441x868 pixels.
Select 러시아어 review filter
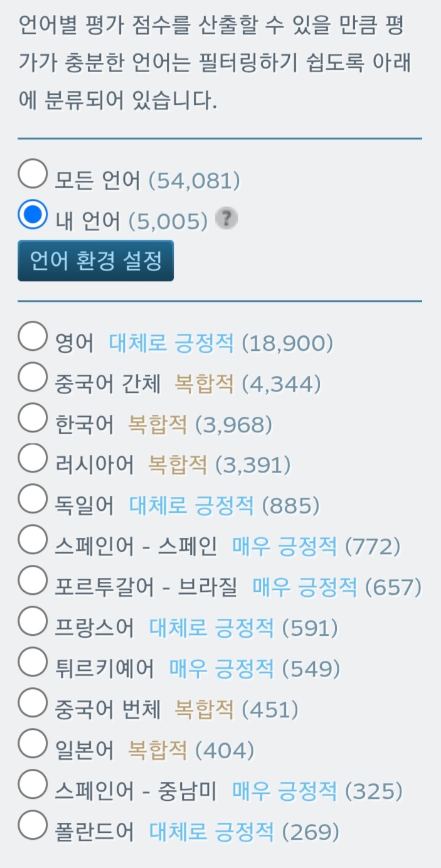[x=33, y=459]
